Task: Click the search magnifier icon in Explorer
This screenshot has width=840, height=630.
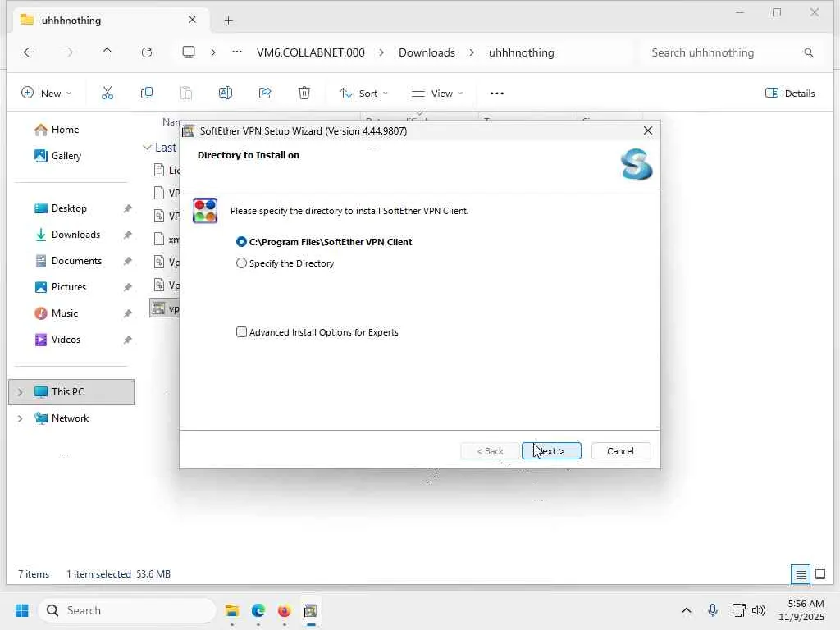Action: [x=809, y=52]
